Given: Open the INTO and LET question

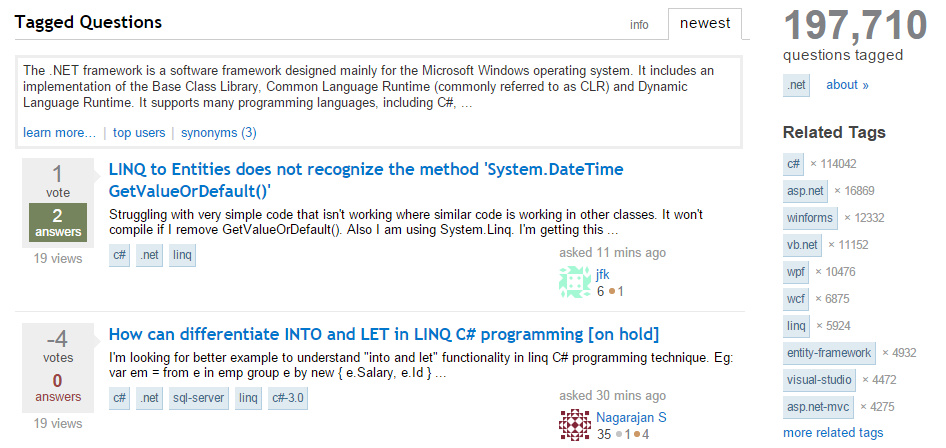Looking at the screenshot, I should pyautogui.click(x=384, y=334).
